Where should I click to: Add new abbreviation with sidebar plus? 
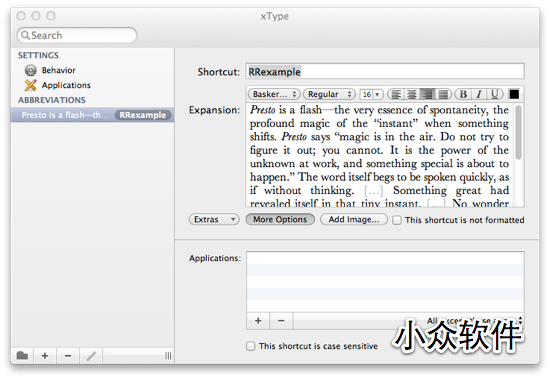[x=45, y=356]
